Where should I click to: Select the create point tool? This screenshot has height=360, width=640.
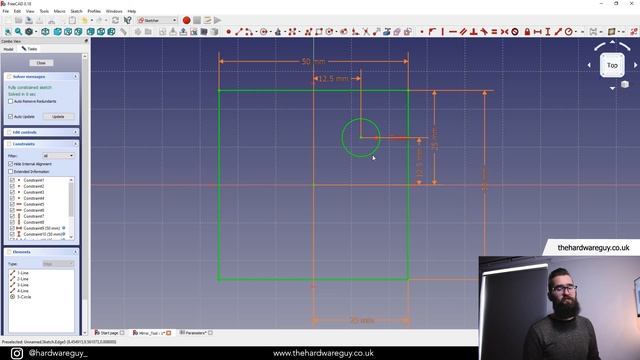(229, 31)
